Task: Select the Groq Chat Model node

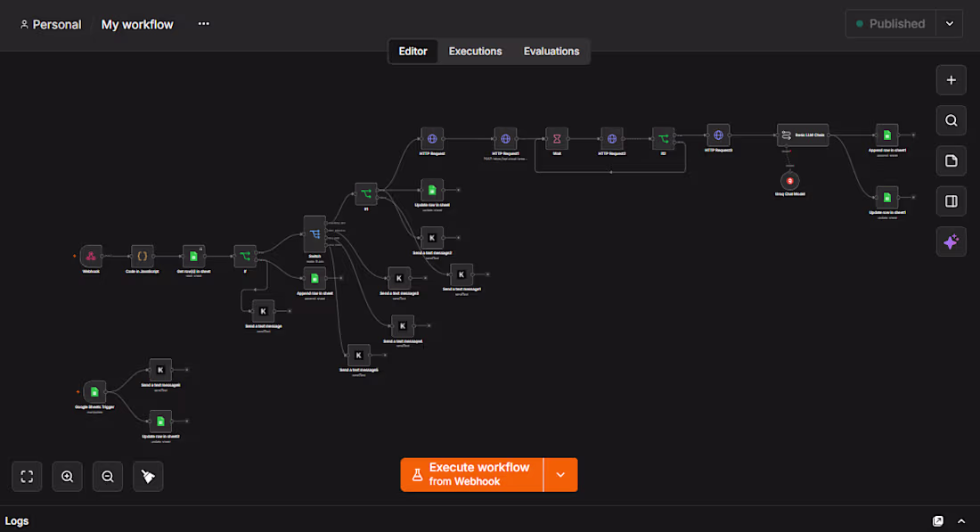Action: point(790,181)
